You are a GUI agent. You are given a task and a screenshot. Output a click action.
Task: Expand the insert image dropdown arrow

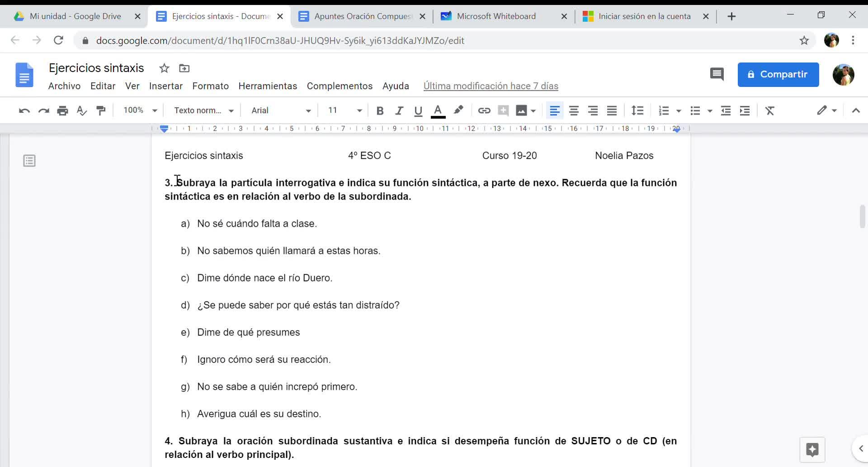(x=533, y=110)
